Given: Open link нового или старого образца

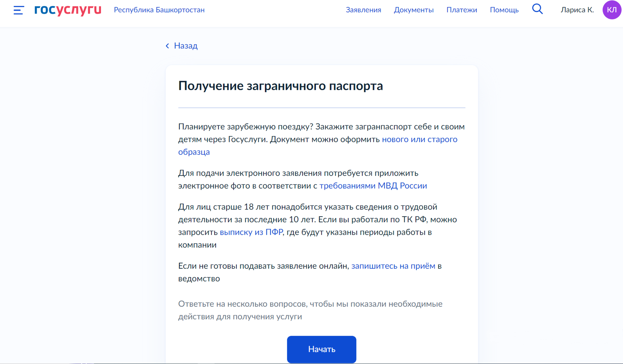Looking at the screenshot, I should pyautogui.click(x=419, y=139).
